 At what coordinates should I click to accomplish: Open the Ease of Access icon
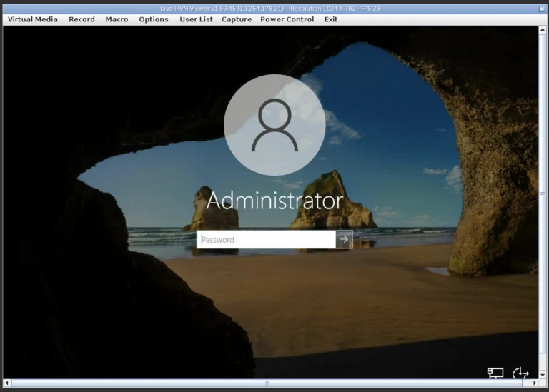coord(520,373)
